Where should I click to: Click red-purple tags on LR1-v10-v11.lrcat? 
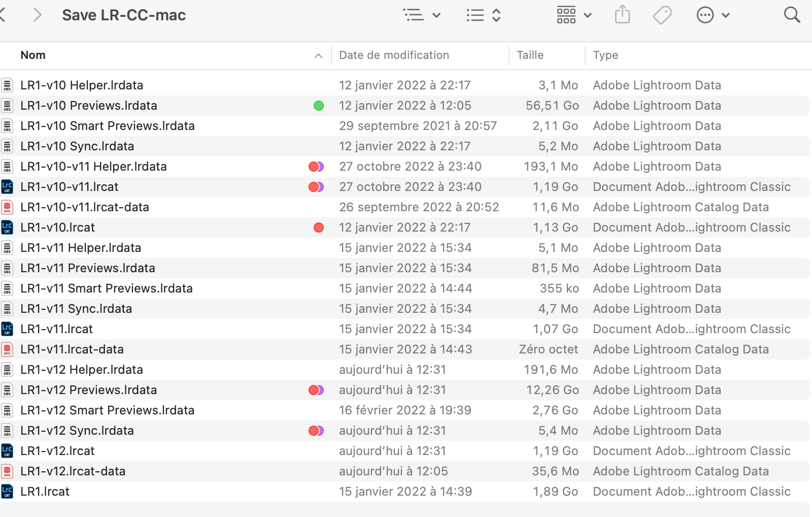[316, 187]
